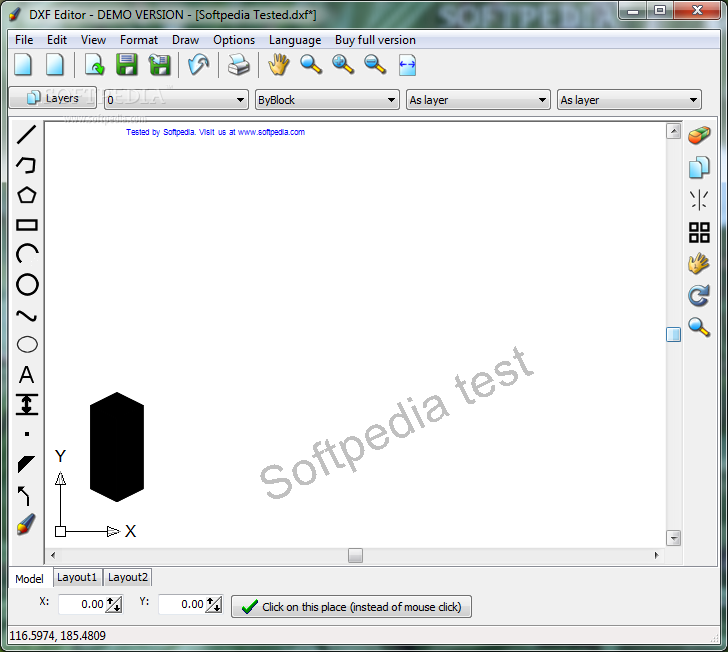728x652 pixels.
Task: Switch to the Layout1 tab
Action: coord(77,577)
